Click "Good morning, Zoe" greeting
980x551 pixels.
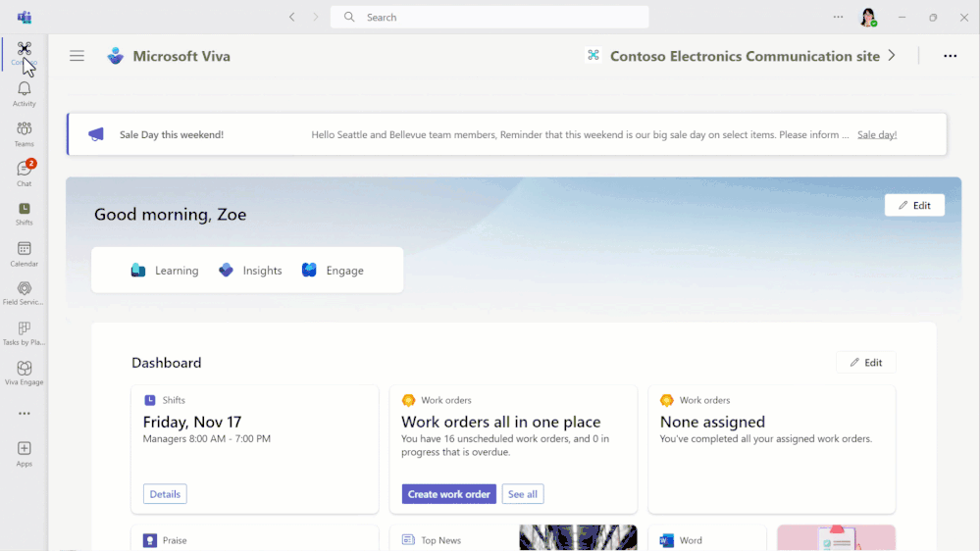[170, 215]
